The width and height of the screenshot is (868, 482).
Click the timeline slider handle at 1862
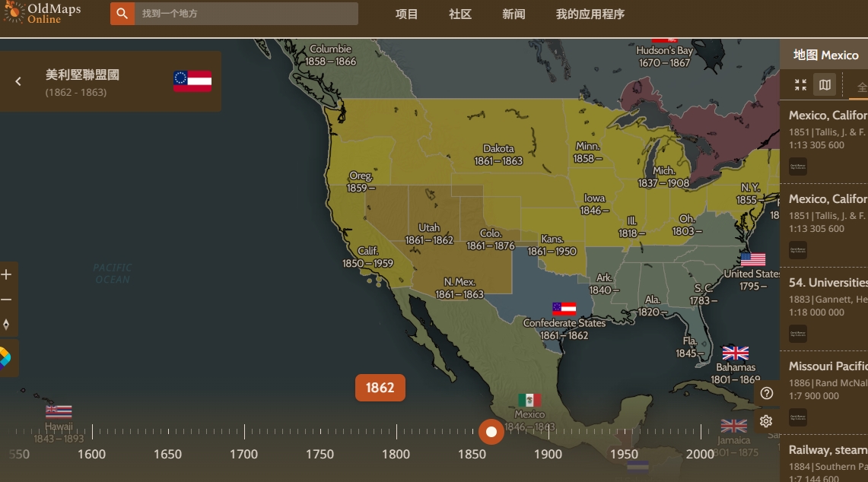tap(491, 432)
